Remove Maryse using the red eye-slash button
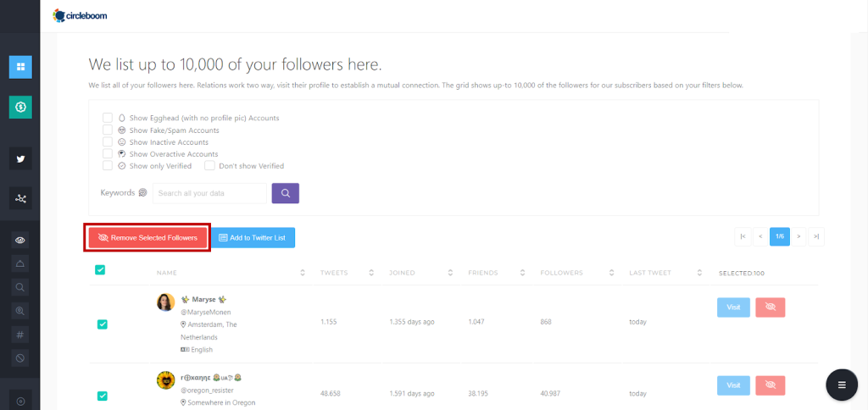This screenshot has width=868, height=410. coord(771,307)
